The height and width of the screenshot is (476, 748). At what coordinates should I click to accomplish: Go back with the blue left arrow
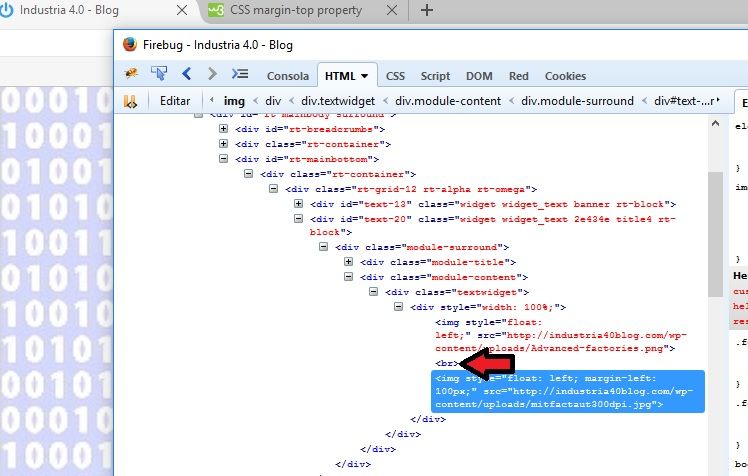coord(187,73)
